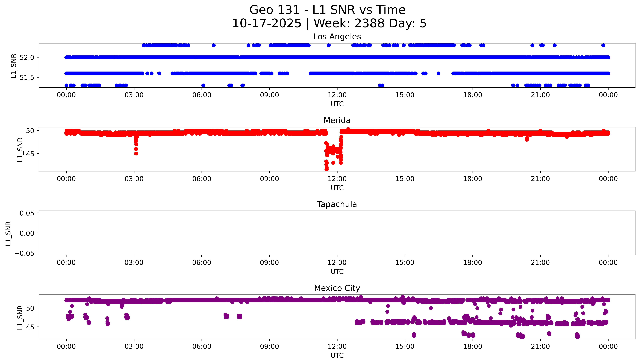
Task: Click the Mexico City subplot title
Action: 337,288
